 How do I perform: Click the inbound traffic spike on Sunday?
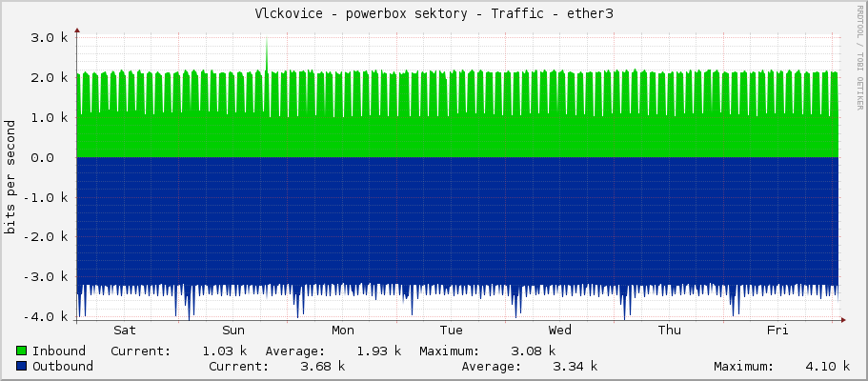click(267, 54)
